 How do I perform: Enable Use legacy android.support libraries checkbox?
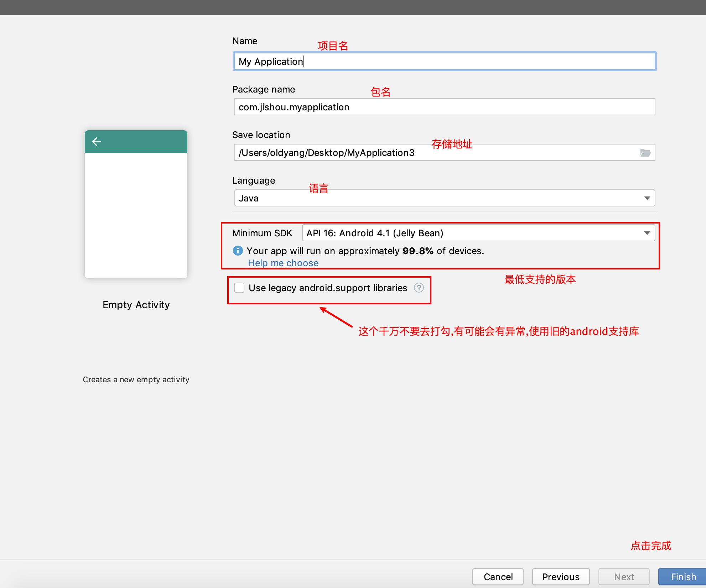coord(239,288)
